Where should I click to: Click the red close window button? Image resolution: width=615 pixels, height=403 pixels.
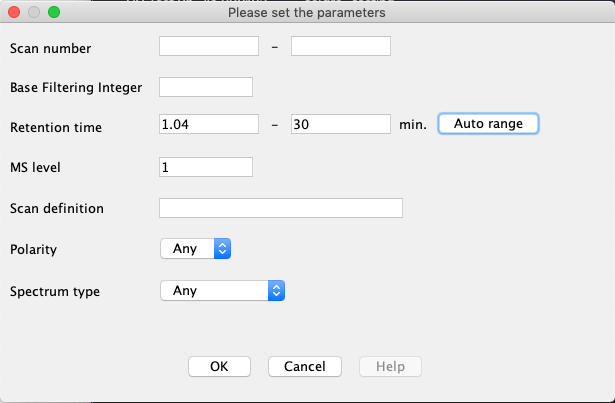(14, 13)
